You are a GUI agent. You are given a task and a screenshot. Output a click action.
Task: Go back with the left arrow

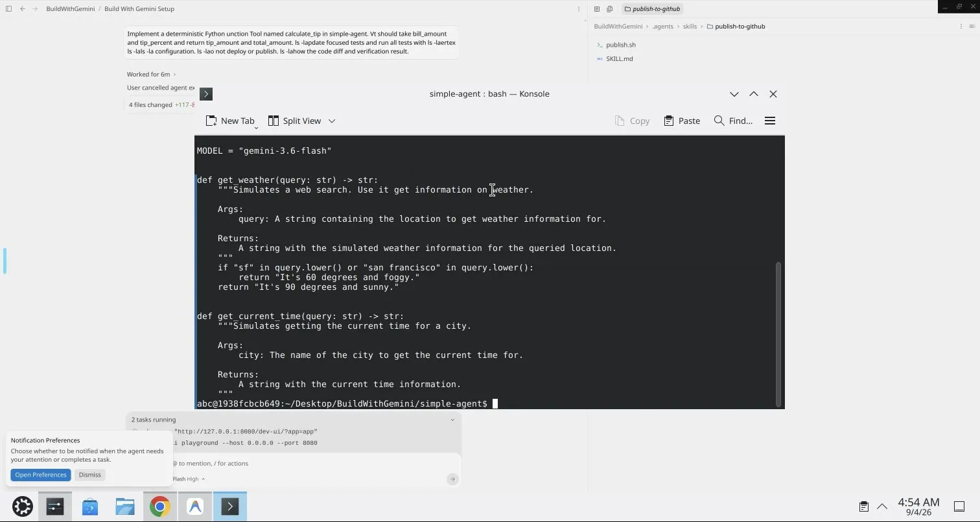pos(23,9)
